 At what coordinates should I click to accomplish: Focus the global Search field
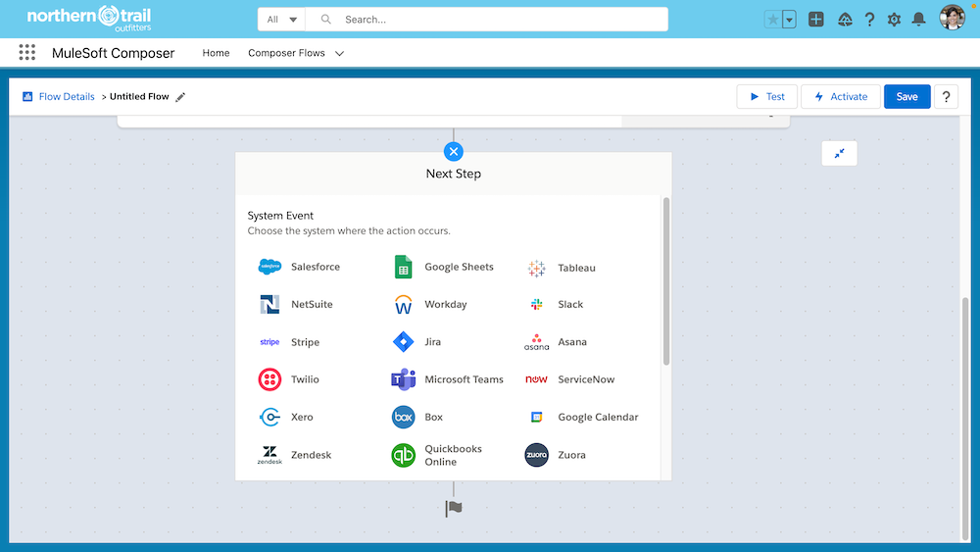click(486, 20)
